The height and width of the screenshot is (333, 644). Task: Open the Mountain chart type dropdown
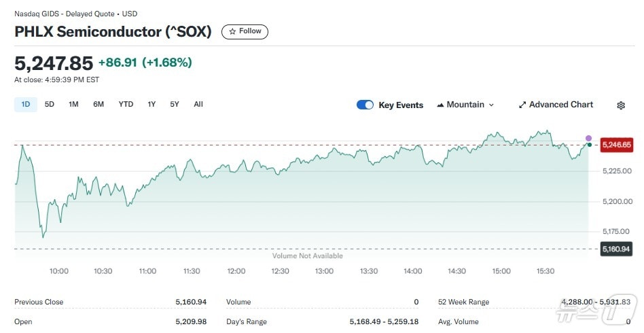pos(465,105)
